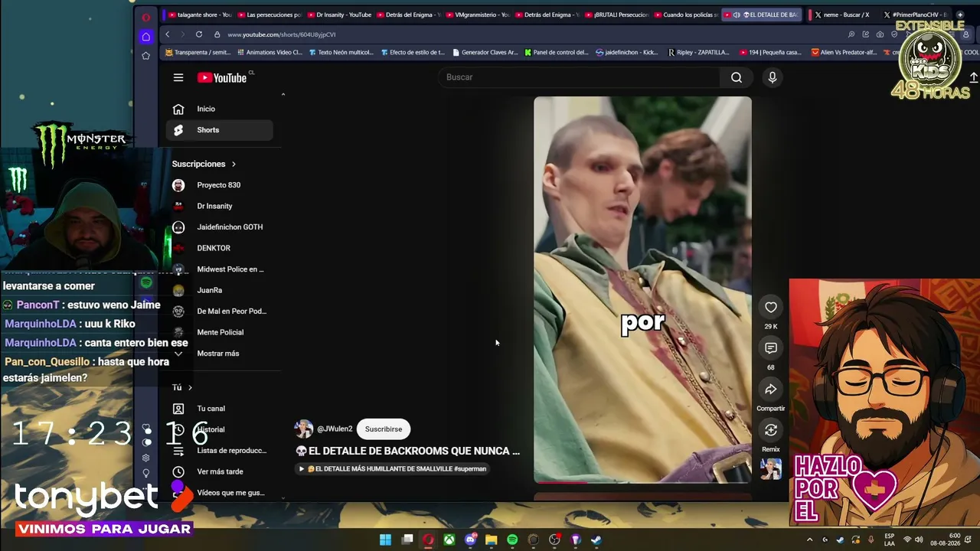
Task: Go back with the browser back arrow
Action: pos(168,34)
